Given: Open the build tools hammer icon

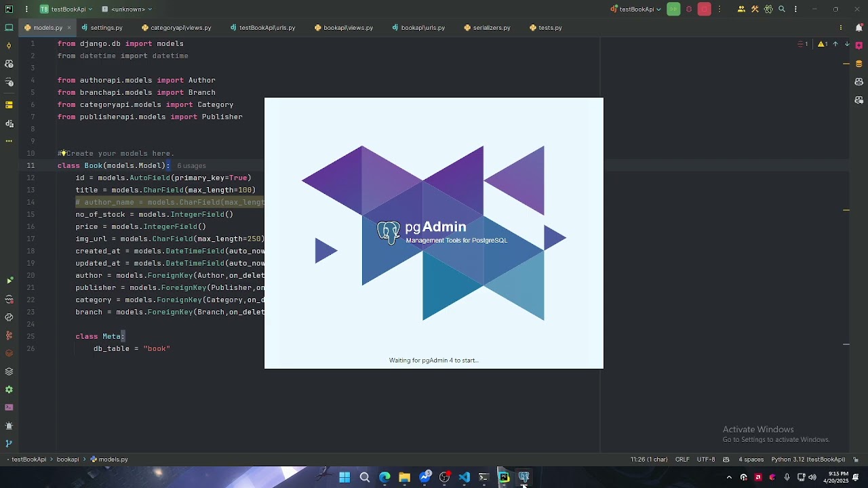Looking at the screenshot, I should 755,9.
